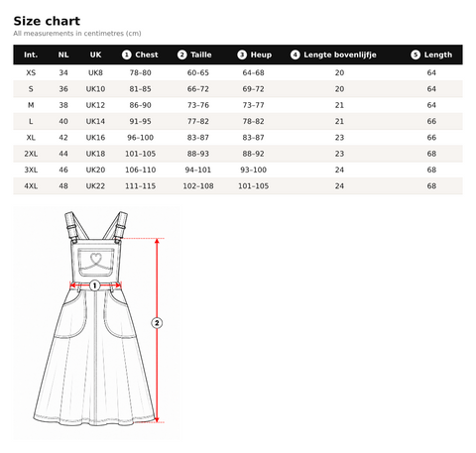Screen dimensions: 476x453
Task: Click the dungaree dress measurement illustration
Action: point(96,323)
